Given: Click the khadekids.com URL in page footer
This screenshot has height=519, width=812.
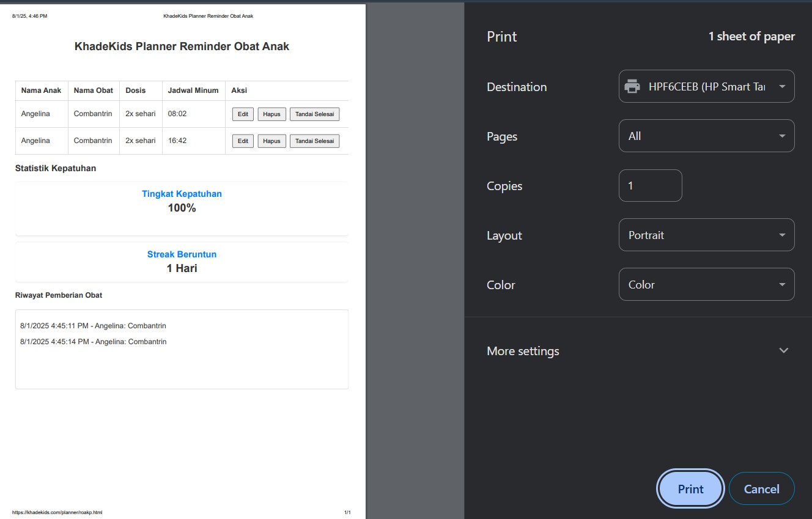Looking at the screenshot, I should coord(57,512).
